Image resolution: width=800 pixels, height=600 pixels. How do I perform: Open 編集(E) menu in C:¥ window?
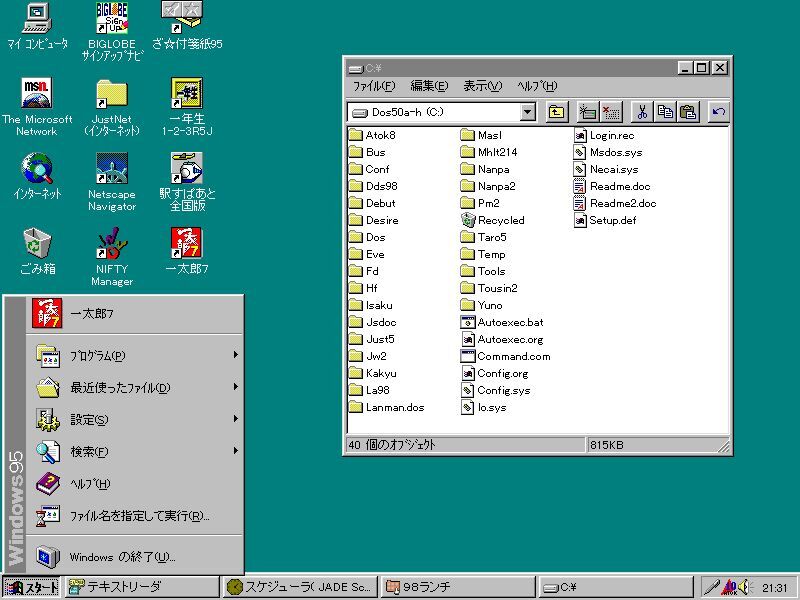click(x=429, y=86)
